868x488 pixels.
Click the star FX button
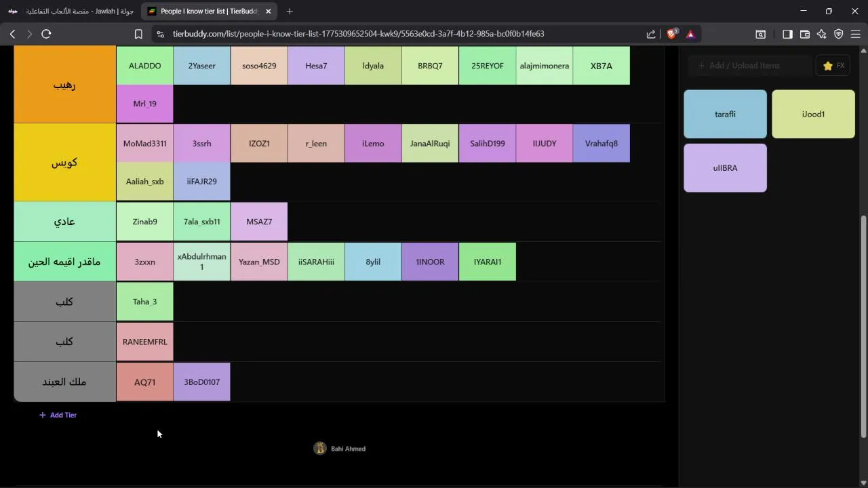pos(833,66)
